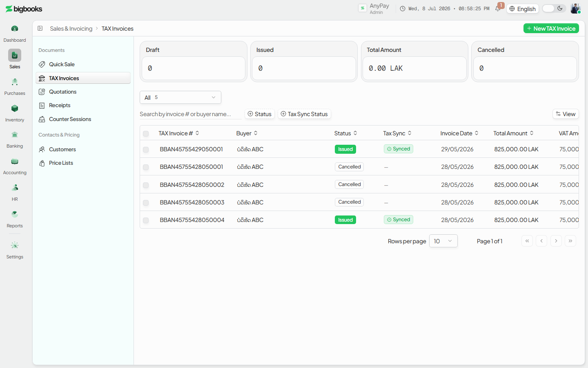This screenshot has width=588, height=368.
Task: Click the AnyPay company icon
Action: (362, 8)
